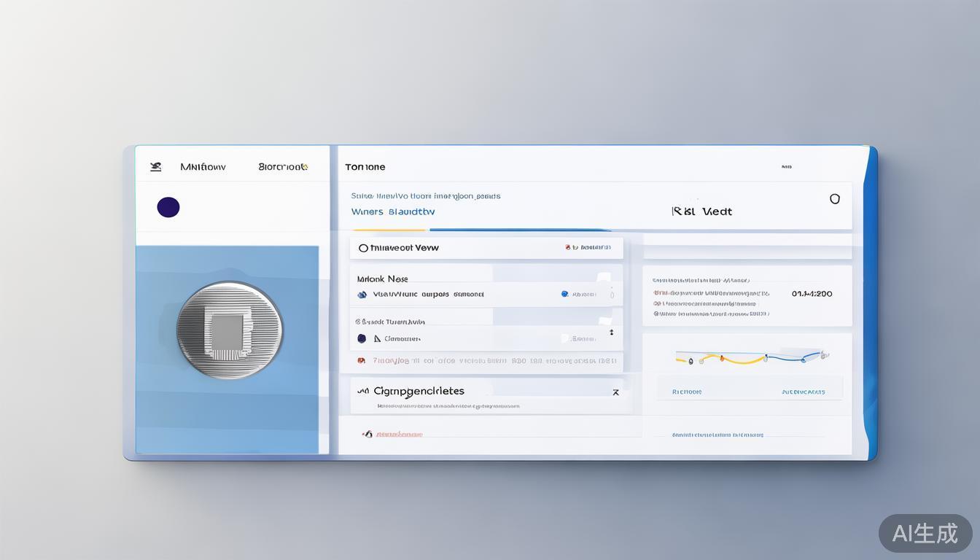The width and height of the screenshot is (980, 560).
Task: Toggle the red indicator at right of 'Thiraveout Vevw' row
Action: coord(568,248)
